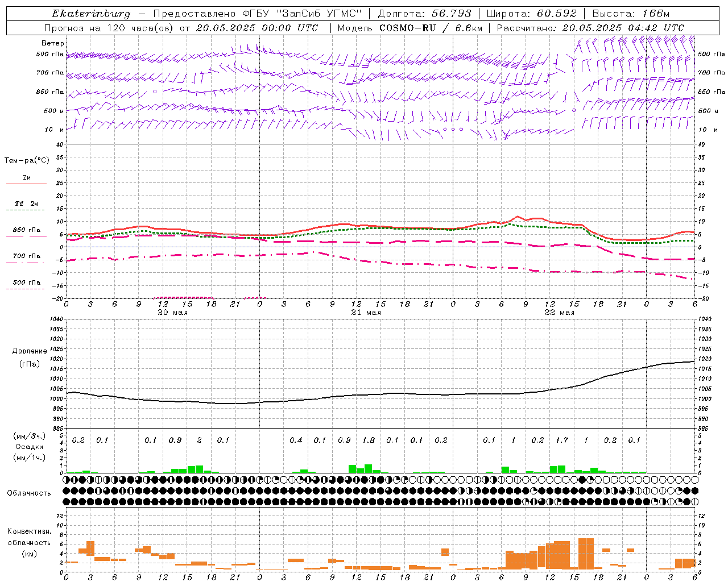Click the "0.4" precipitation value

(x=296, y=440)
